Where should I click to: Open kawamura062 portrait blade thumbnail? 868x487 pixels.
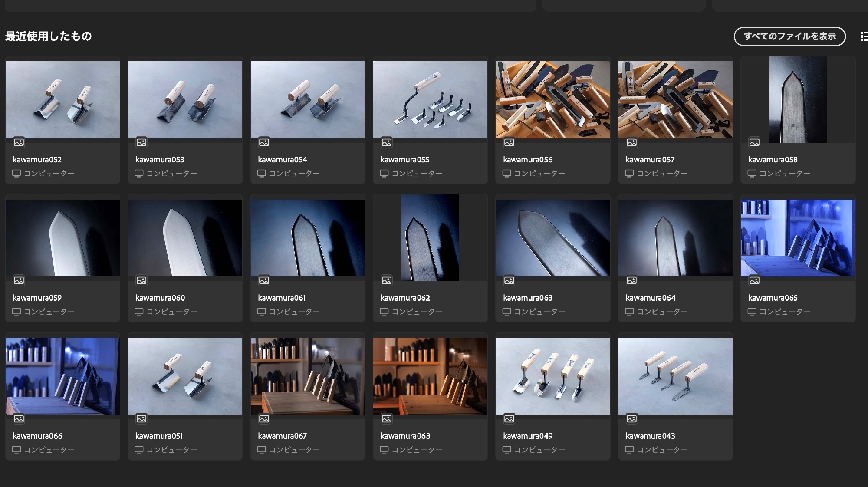[430, 238]
